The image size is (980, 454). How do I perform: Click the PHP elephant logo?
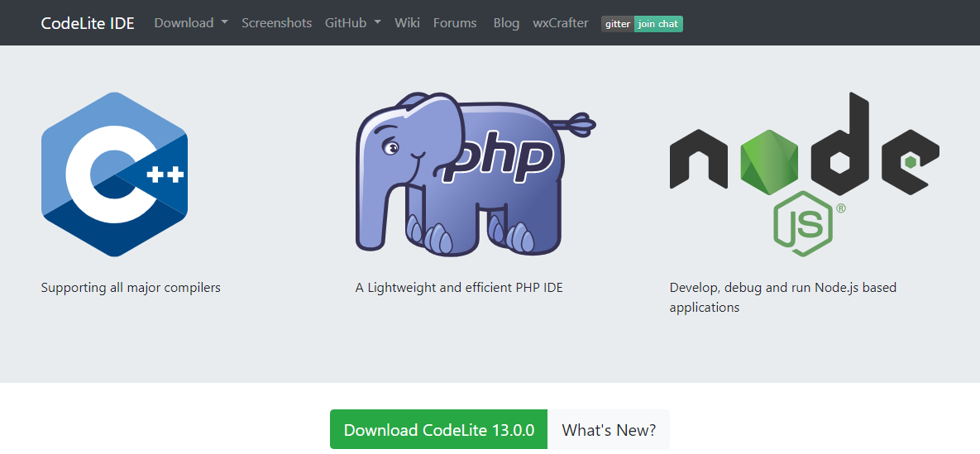click(476, 173)
